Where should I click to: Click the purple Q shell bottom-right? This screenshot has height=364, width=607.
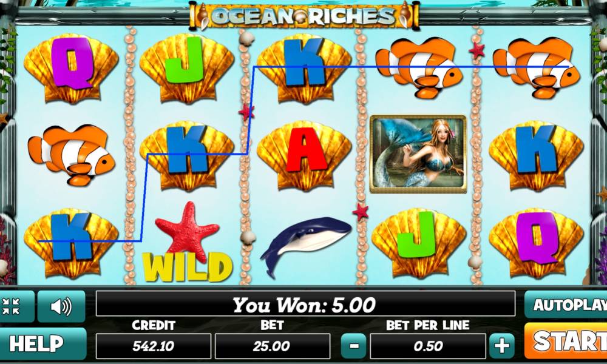coord(537,243)
